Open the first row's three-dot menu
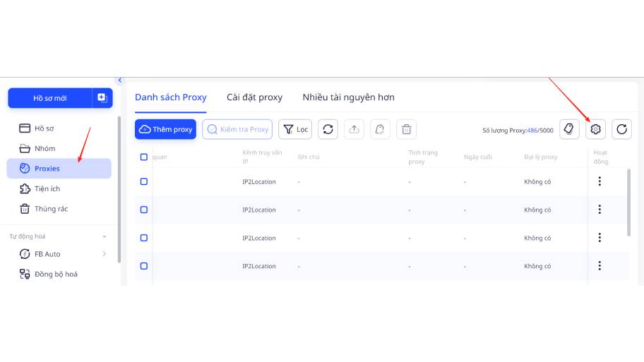 (x=600, y=181)
